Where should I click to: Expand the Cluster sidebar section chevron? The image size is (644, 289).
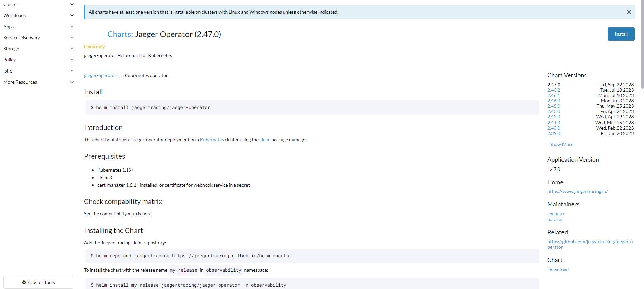tap(72, 4)
